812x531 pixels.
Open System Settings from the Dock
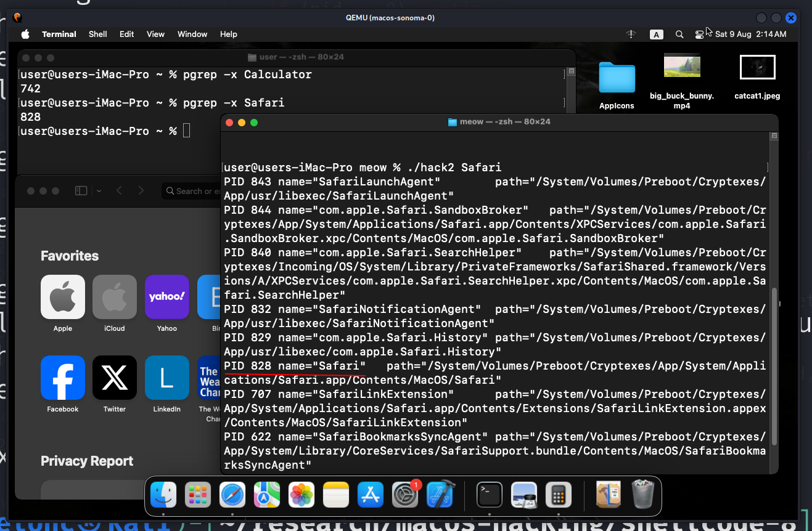(x=405, y=495)
